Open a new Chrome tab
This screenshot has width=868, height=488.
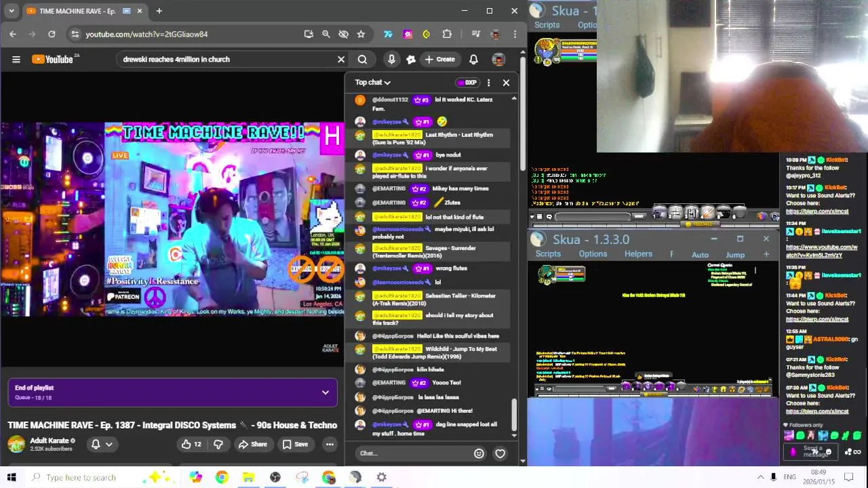[159, 11]
